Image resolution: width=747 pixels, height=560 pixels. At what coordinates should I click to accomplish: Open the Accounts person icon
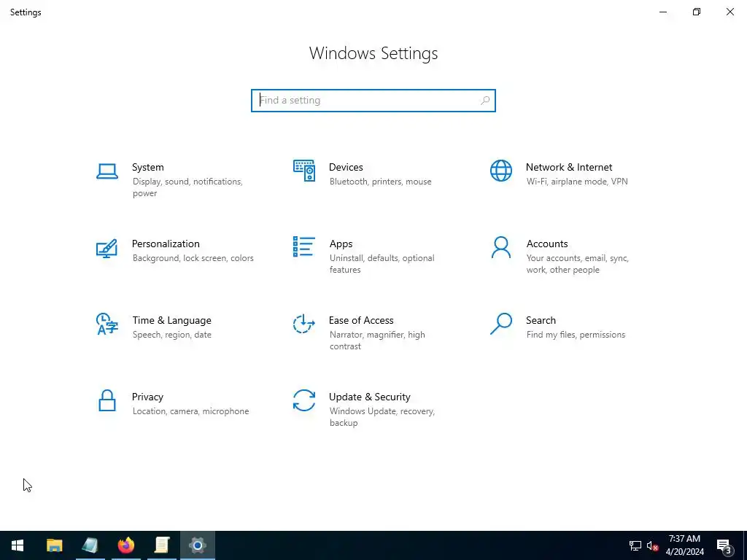pos(500,247)
